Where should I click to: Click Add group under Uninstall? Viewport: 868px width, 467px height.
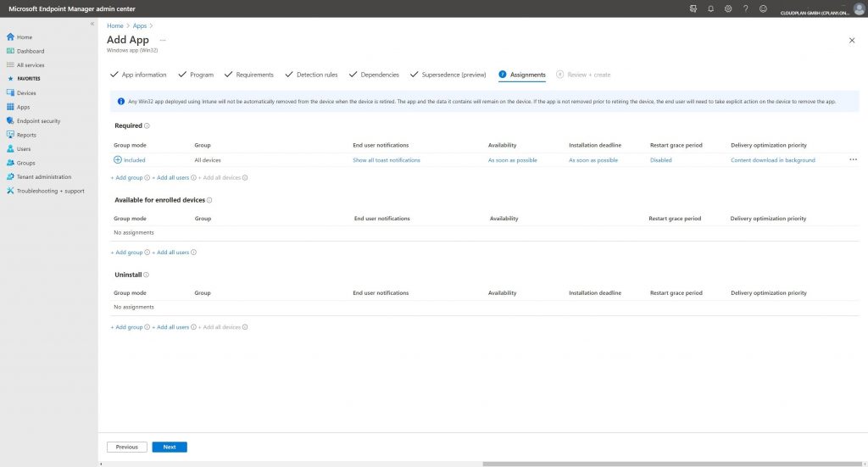point(127,327)
